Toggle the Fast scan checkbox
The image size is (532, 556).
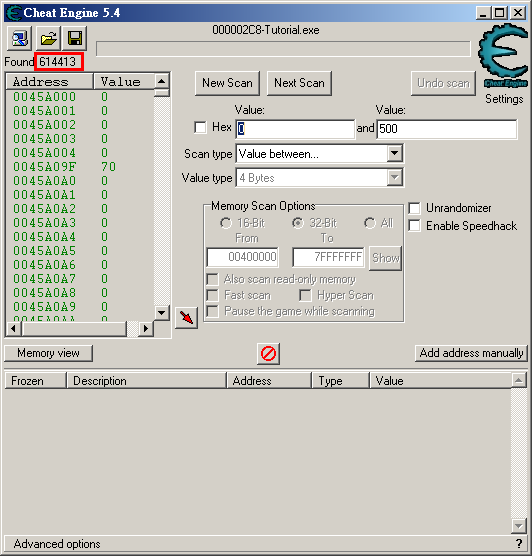(x=212, y=295)
